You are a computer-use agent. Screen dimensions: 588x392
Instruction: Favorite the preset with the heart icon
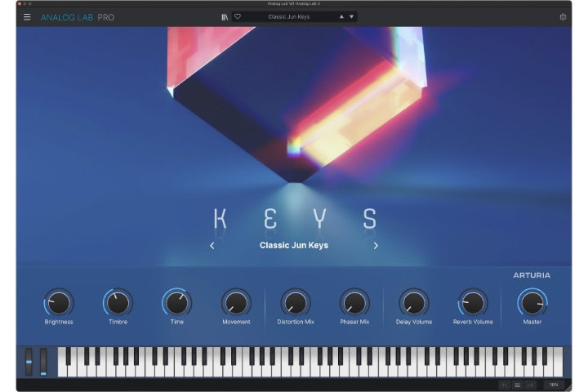pos(238,16)
